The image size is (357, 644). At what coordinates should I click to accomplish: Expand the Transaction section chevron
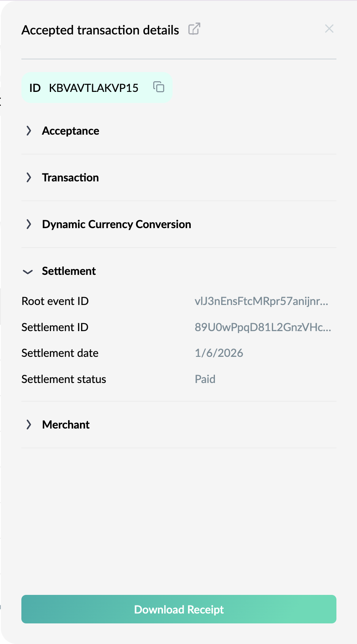[x=28, y=177]
